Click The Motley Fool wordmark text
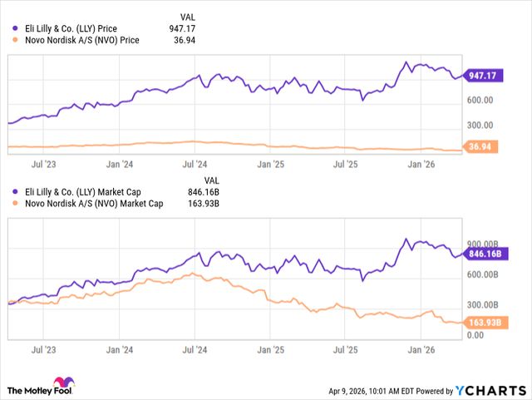 (x=29, y=389)
